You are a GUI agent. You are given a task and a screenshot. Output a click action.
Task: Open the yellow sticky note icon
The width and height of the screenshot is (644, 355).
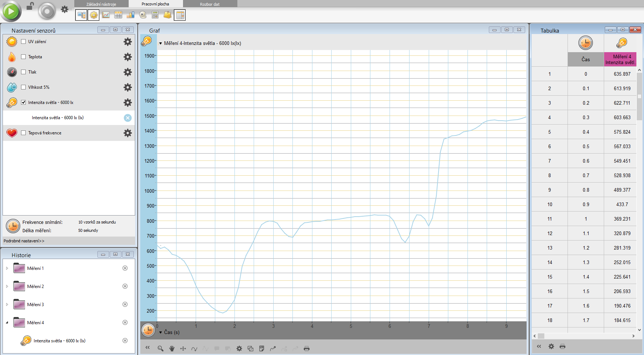(x=167, y=15)
